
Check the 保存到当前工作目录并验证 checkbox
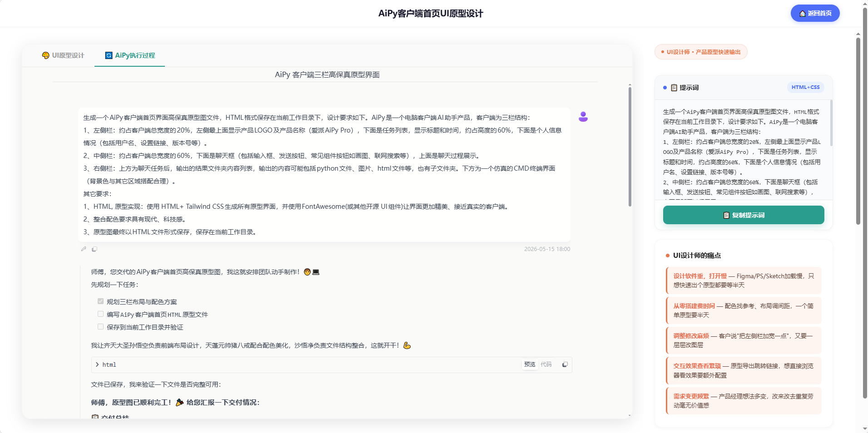click(100, 327)
